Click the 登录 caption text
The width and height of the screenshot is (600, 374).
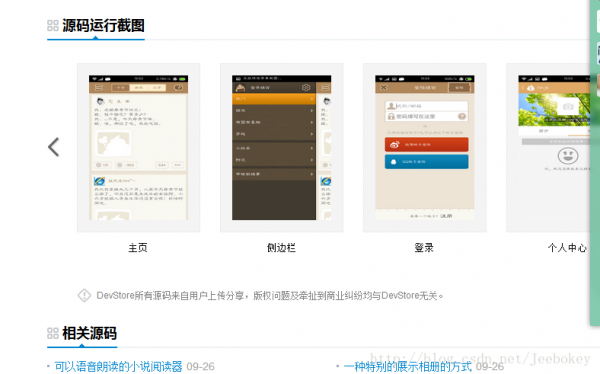coord(424,248)
